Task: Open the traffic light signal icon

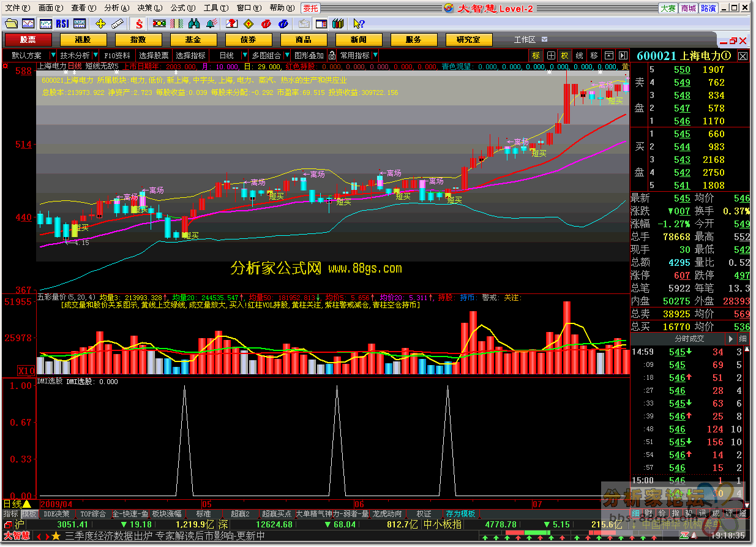Action: coord(159,24)
